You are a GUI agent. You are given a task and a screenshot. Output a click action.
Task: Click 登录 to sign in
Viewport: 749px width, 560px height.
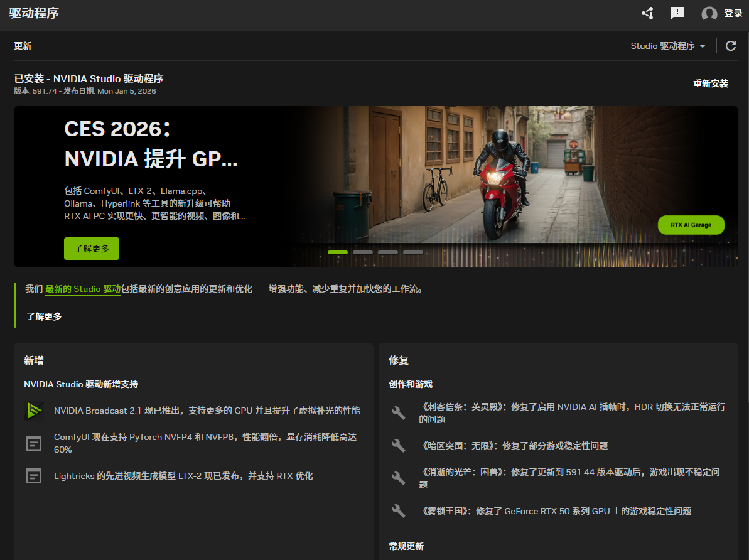733,13
